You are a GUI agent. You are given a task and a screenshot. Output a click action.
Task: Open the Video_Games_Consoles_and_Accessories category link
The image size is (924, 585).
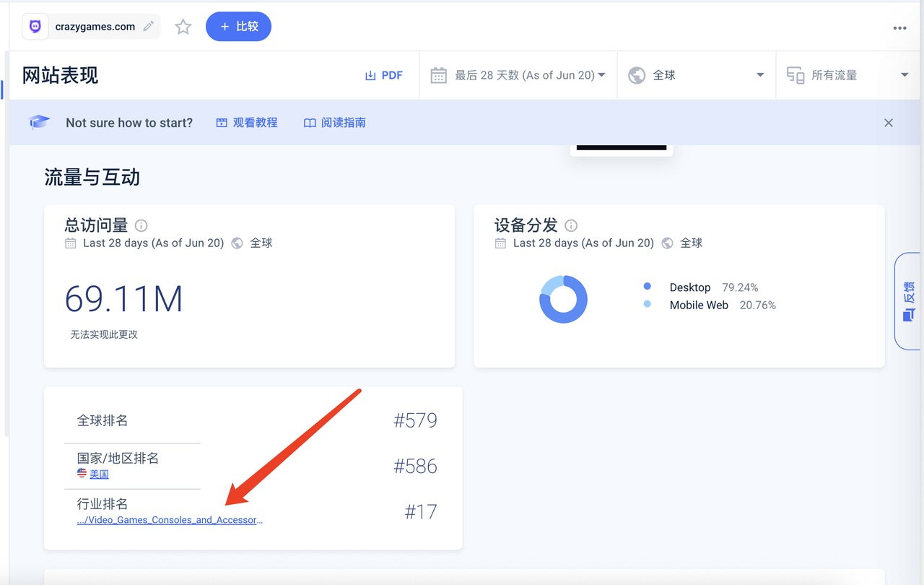pos(170,520)
